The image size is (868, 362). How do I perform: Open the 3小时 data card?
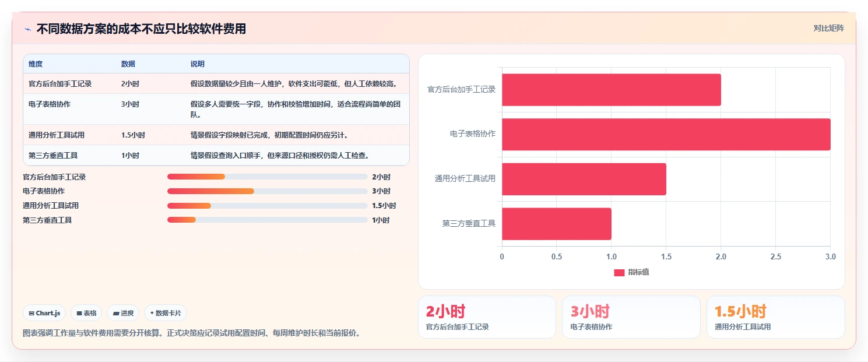tap(631, 317)
